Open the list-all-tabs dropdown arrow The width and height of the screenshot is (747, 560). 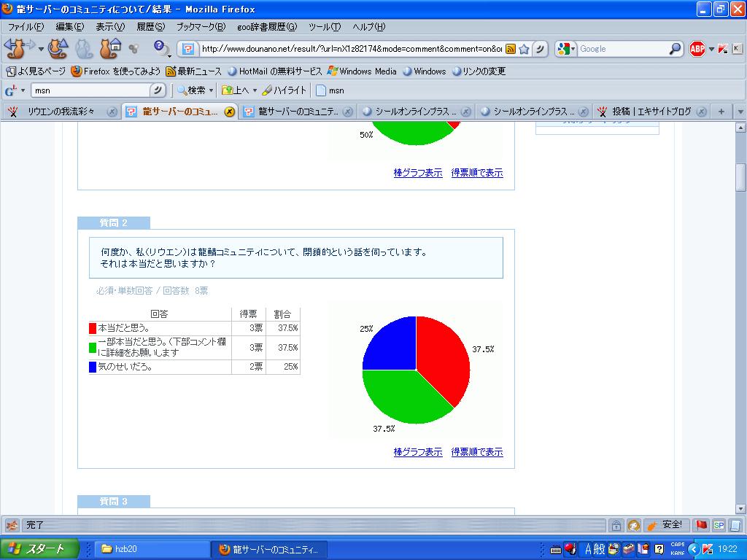pyautogui.click(x=740, y=112)
